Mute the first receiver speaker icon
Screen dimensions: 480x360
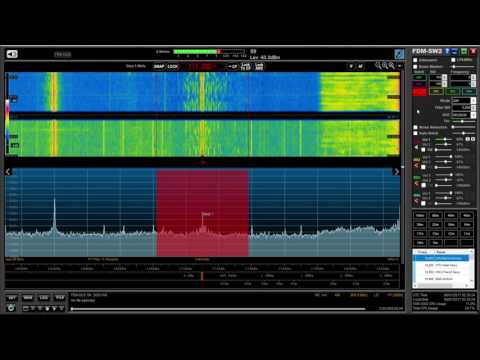[416, 147]
